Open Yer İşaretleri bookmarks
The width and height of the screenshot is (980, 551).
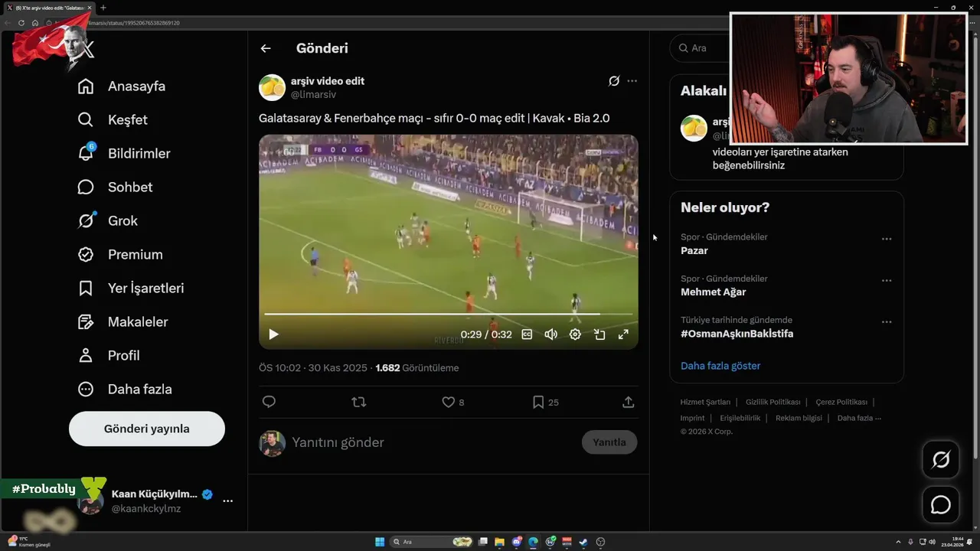(x=132, y=289)
